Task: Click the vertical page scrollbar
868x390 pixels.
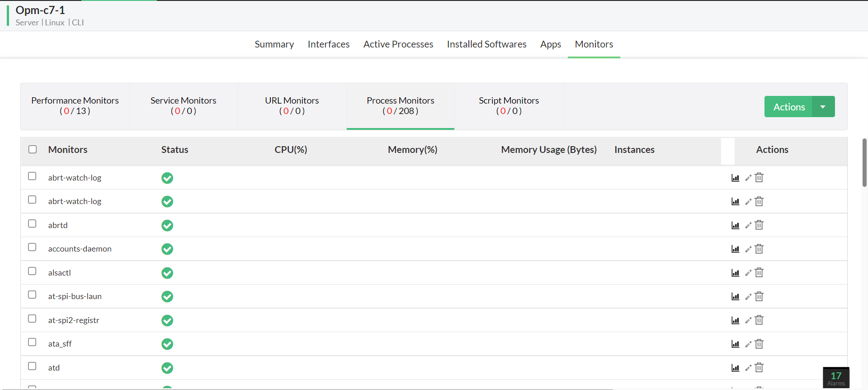Action: click(x=864, y=163)
